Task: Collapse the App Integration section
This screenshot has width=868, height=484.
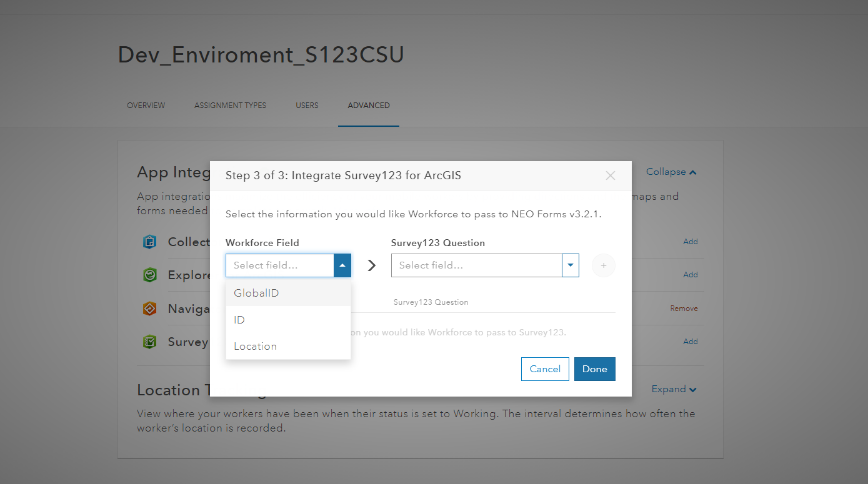Action: [x=671, y=172]
